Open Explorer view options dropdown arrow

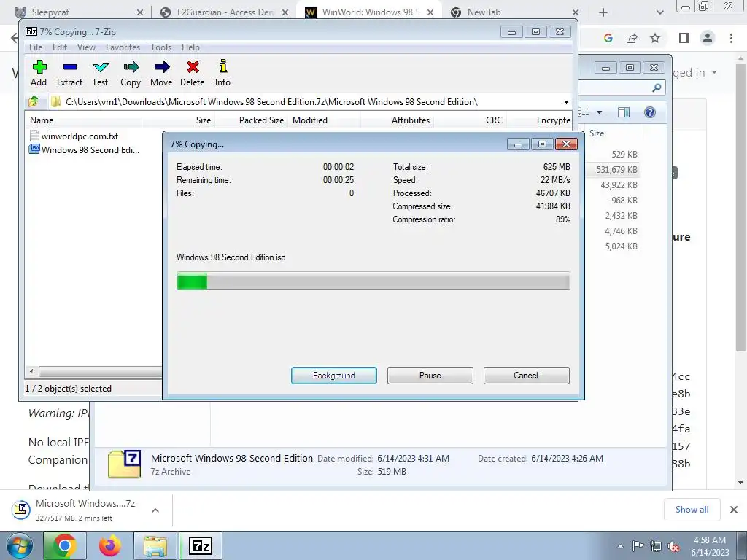[600, 112]
